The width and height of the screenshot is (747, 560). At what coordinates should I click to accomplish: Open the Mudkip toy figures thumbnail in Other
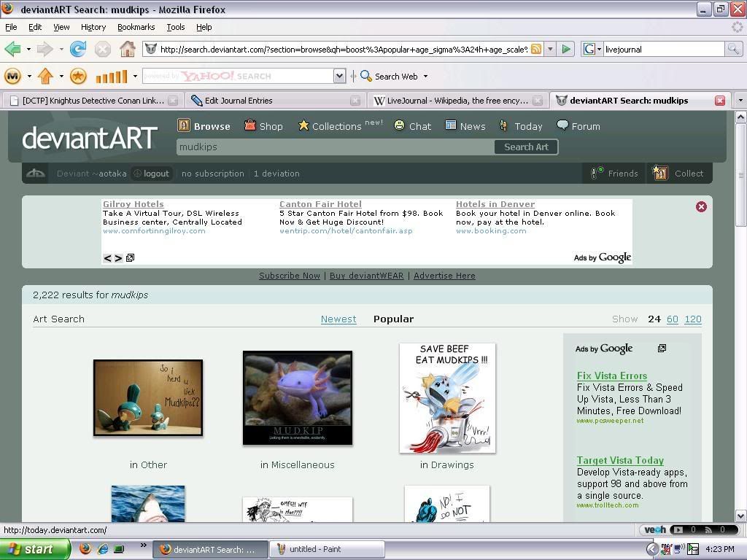tap(148, 397)
